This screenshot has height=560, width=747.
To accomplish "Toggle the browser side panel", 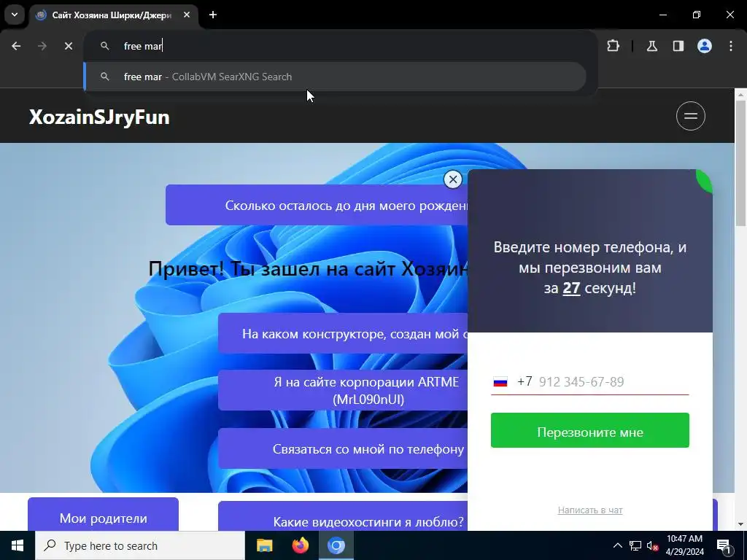I will tap(678, 46).
